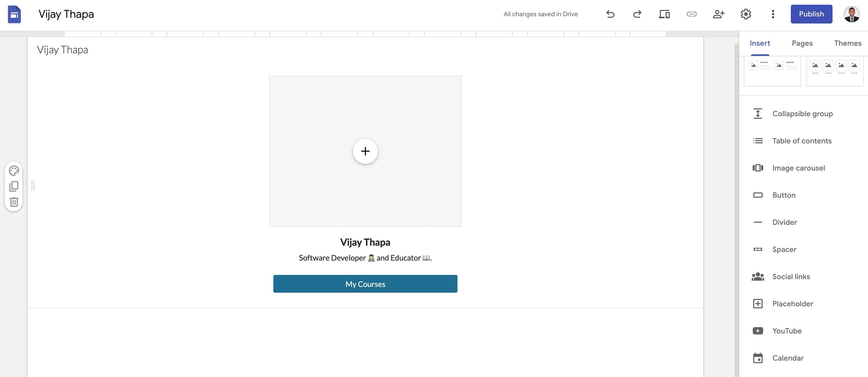
Task: Insert an Image carousel
Action: [803, 168]
